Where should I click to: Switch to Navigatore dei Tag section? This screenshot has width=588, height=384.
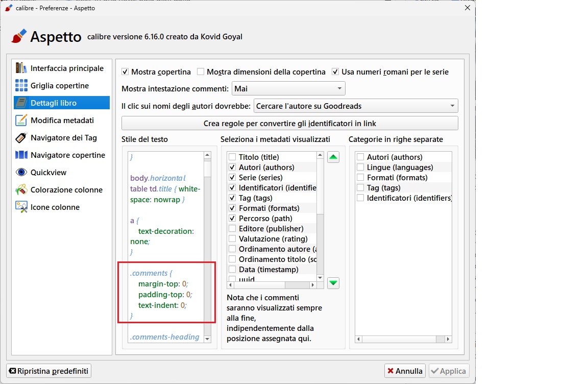[62, 138]
